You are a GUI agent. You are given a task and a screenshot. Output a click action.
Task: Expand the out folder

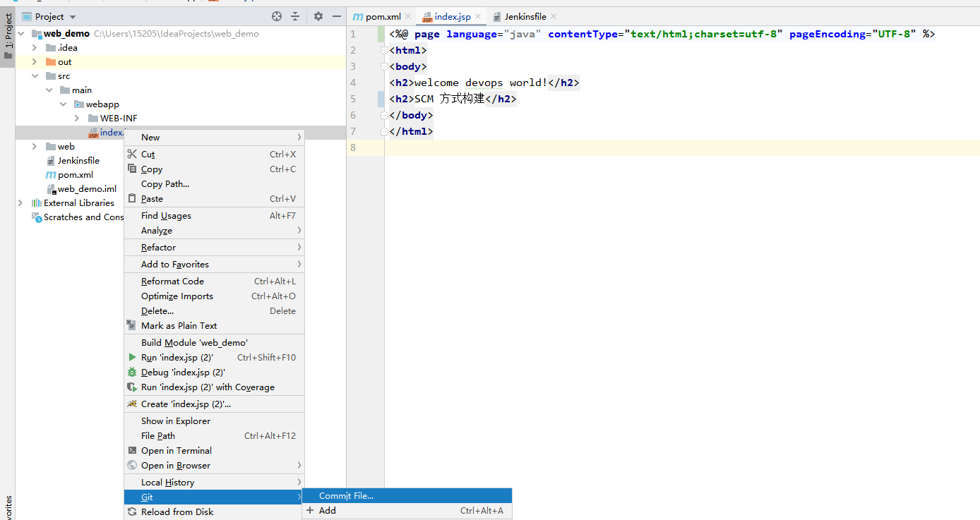click(35, 61)
